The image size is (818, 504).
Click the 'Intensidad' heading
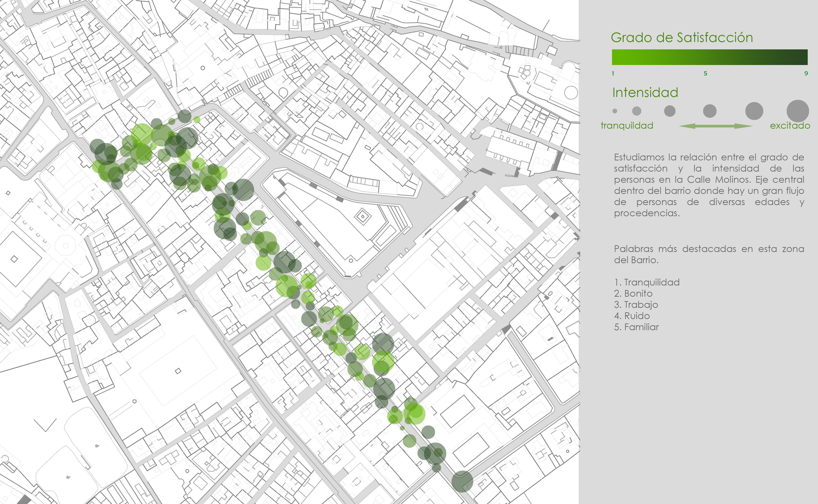(x=645, y=92)
